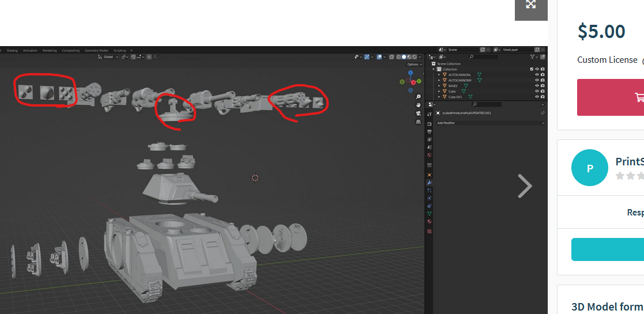Click the zoom magnifier viewport gizmo
Viewport: 644px width, 314px height.
coord(418,97)
